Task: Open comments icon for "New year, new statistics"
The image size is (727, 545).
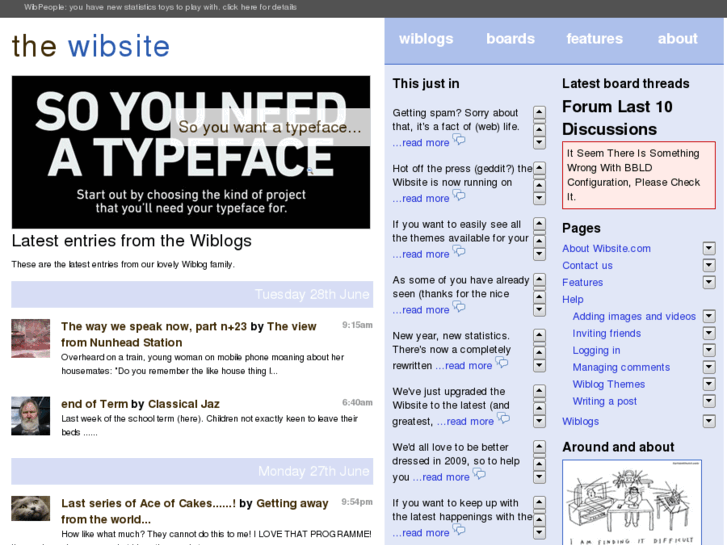Action: pos(502,363)
